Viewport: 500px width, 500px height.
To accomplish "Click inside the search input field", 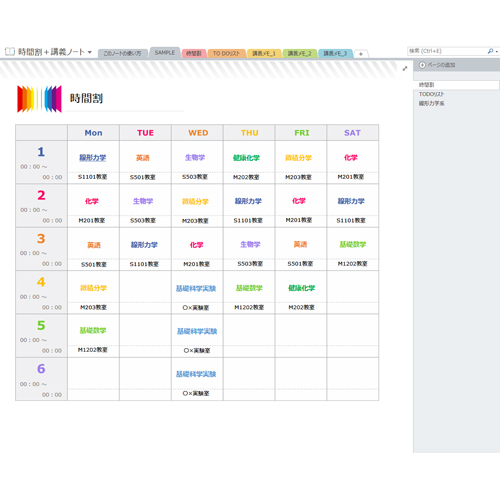I will pyautogui.click(x=447, y=51).
